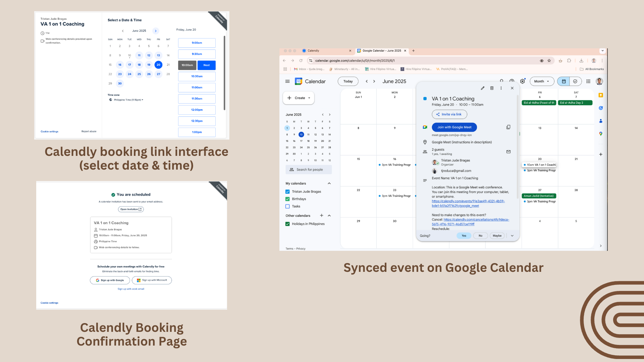Open Google apps grid icon
The width and height of the screenshot is (644, 362).
click(588, 81)
